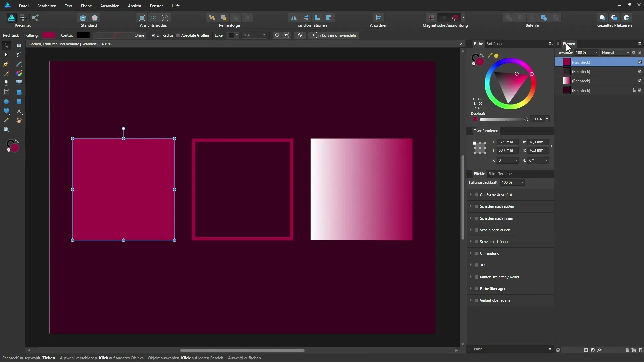Hide the gradient Rechteck layer

pyautogui.click(x=640, y=81)
